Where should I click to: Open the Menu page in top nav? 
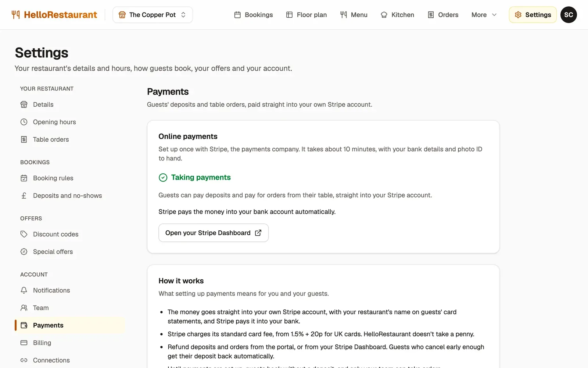click(354, 15)
